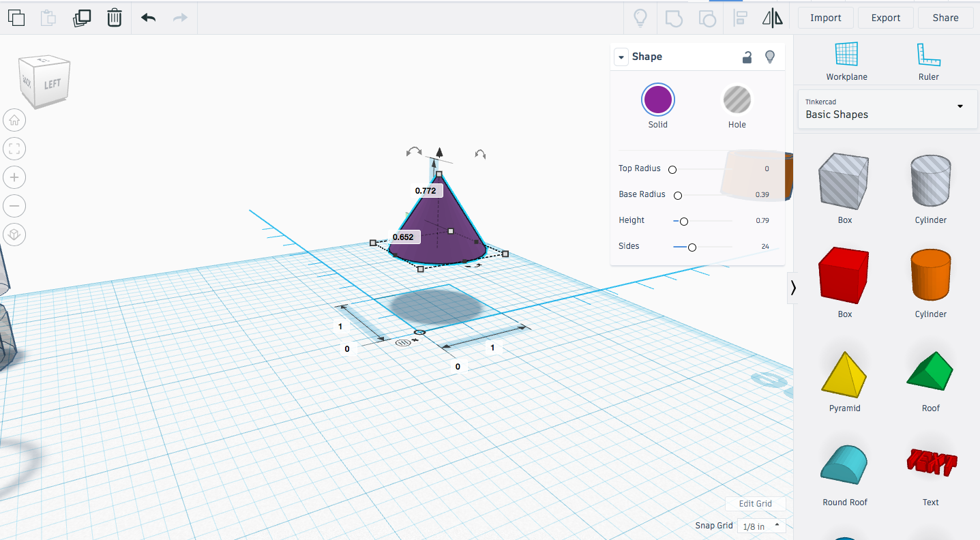The height and width of the screenshot is (540, 980).
Task: Click the Group shapes icon
Action: [x=674, y=18]
